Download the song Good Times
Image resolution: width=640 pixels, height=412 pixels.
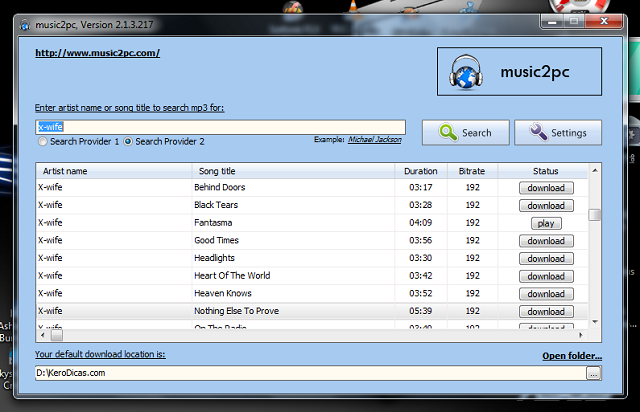coord(546,241)
